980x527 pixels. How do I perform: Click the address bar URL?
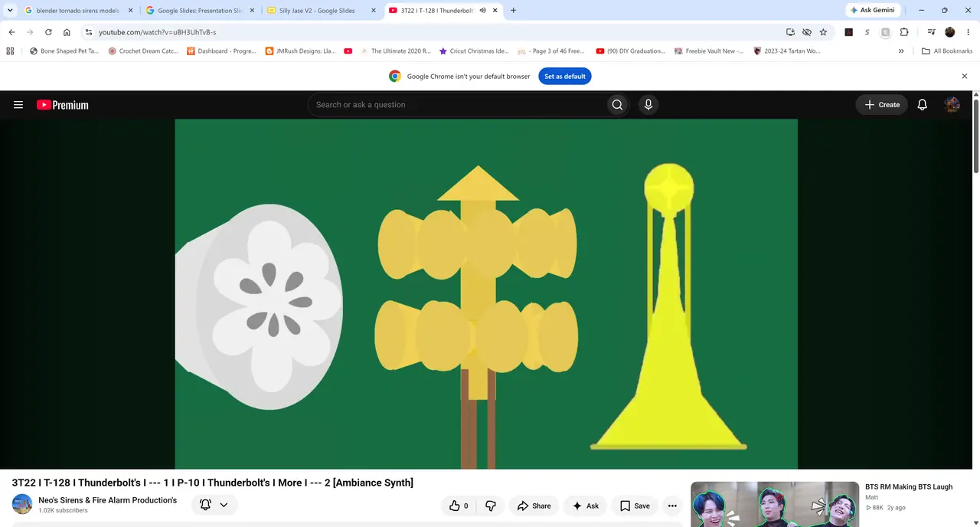pos(157,32)
